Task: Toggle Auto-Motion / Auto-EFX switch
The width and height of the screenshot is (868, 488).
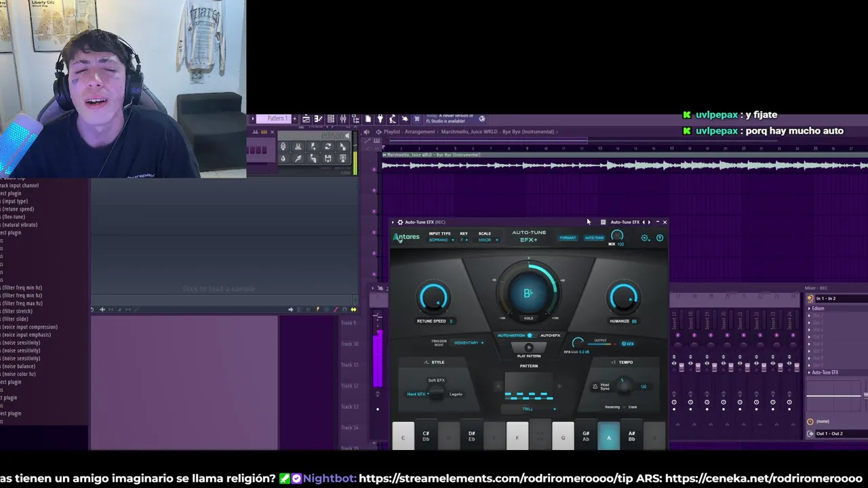Action: pyautogui.click(x=531, y=335)
